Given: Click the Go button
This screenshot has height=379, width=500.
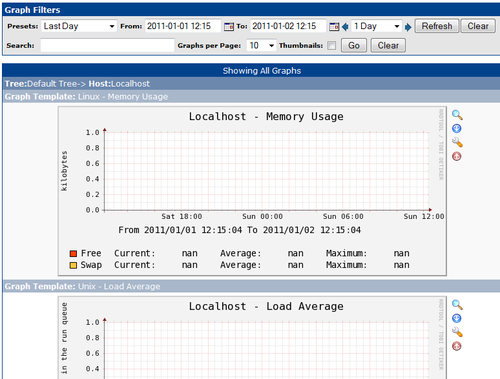Looking at the screenshot, I should pyautogui.click(x=354, y=45).
